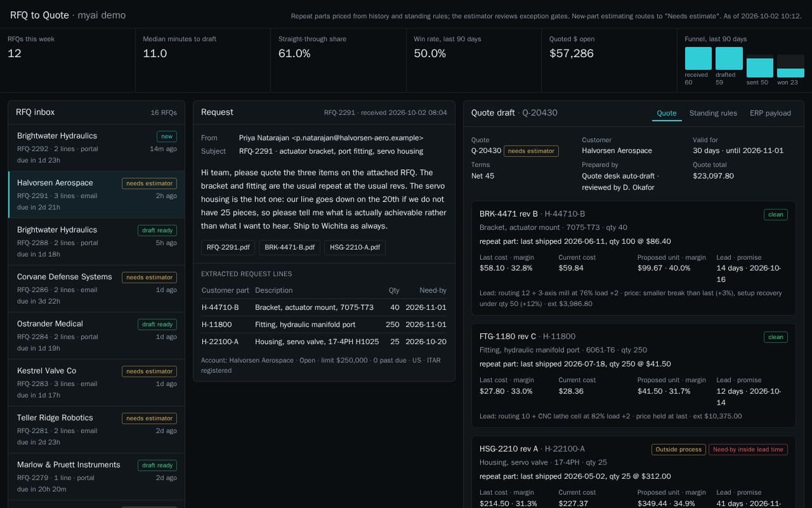Select extracted line H-44710-B
The height and width of the screenshot is (508, 812).
click(x=324, y=307)
